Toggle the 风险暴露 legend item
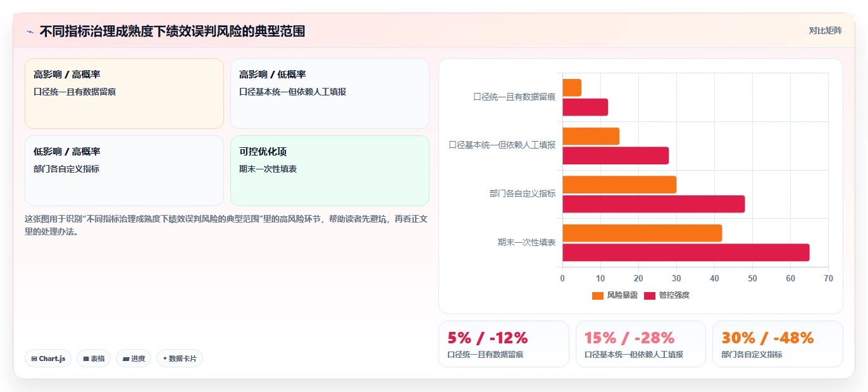The height and width of the screenshot is (392, 868). (615, 295)
